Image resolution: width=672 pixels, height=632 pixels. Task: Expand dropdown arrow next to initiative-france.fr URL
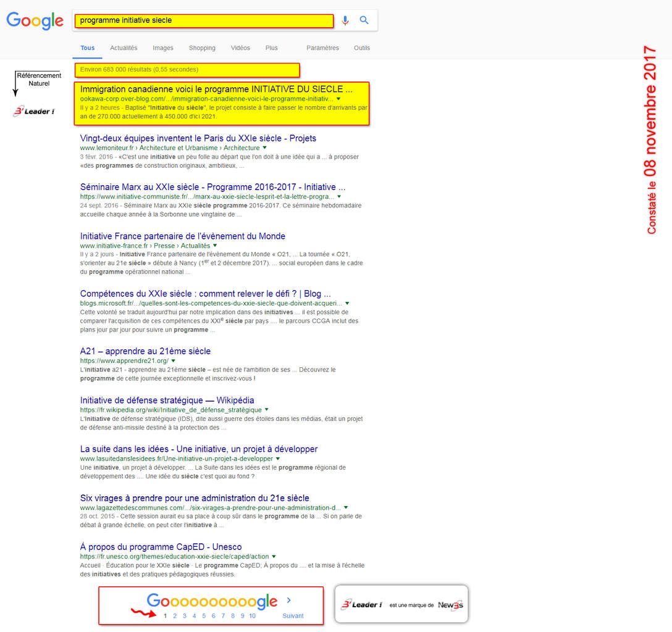pos(215,246)
